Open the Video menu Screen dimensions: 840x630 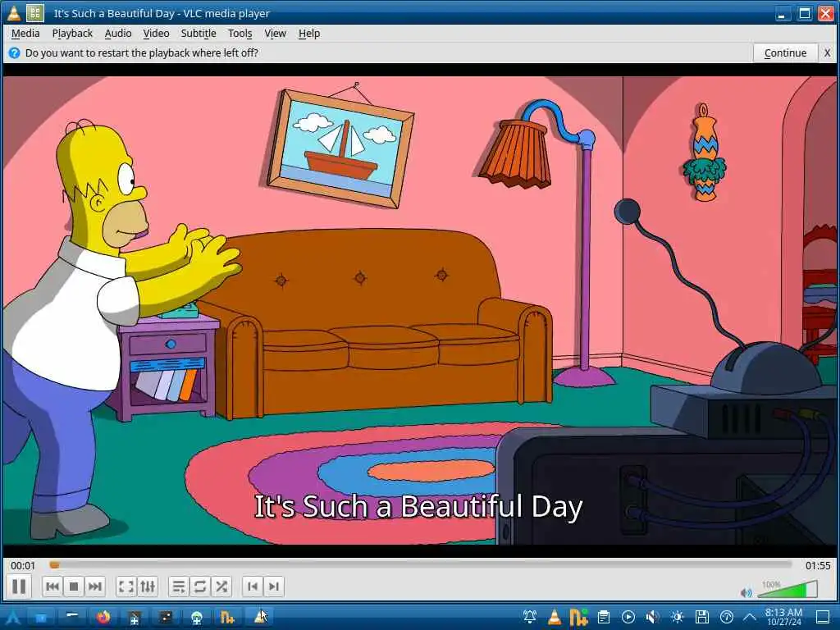pyautogui.click(x=156, y=33)
